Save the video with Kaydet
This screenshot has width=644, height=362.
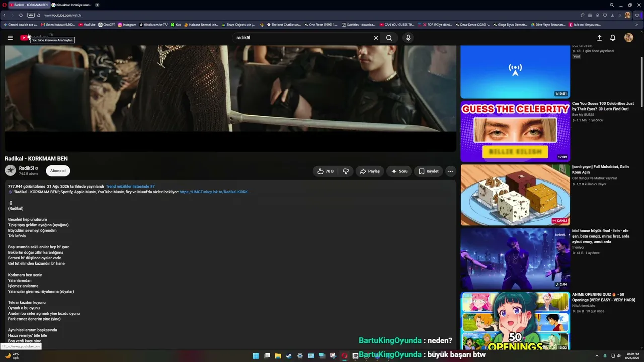tap(429, 171)
